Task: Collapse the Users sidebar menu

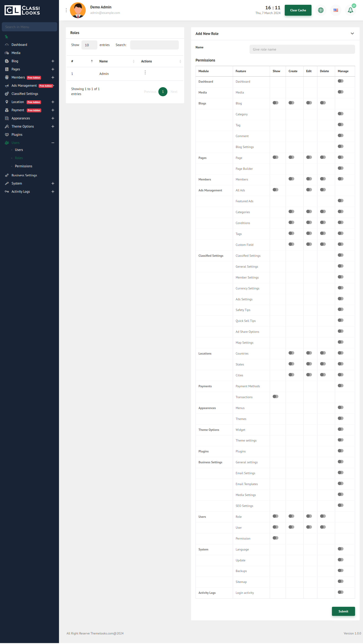Action: click(53, 143)
